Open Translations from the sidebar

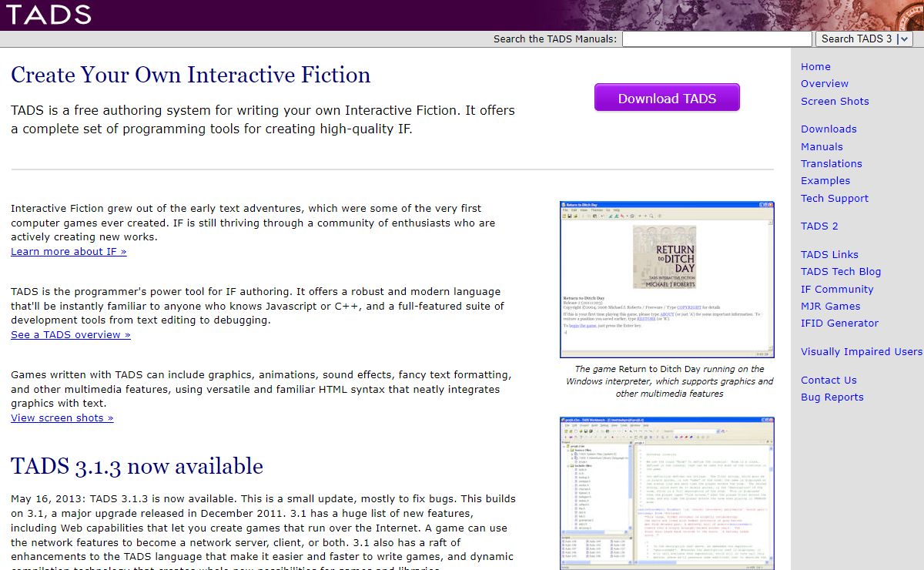tap(832, 163)
